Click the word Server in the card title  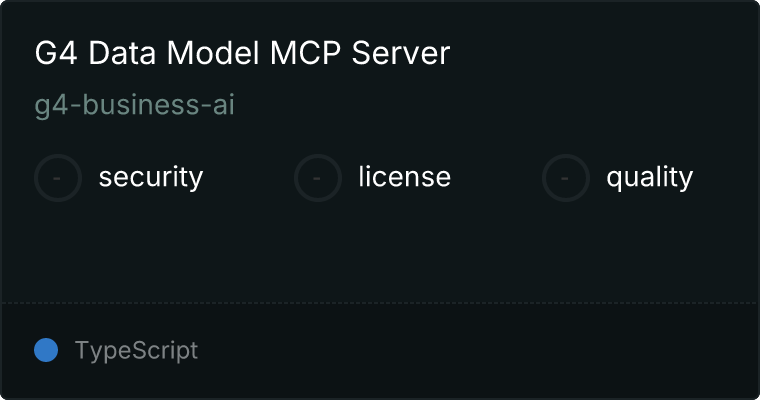[x=401, y=52]
